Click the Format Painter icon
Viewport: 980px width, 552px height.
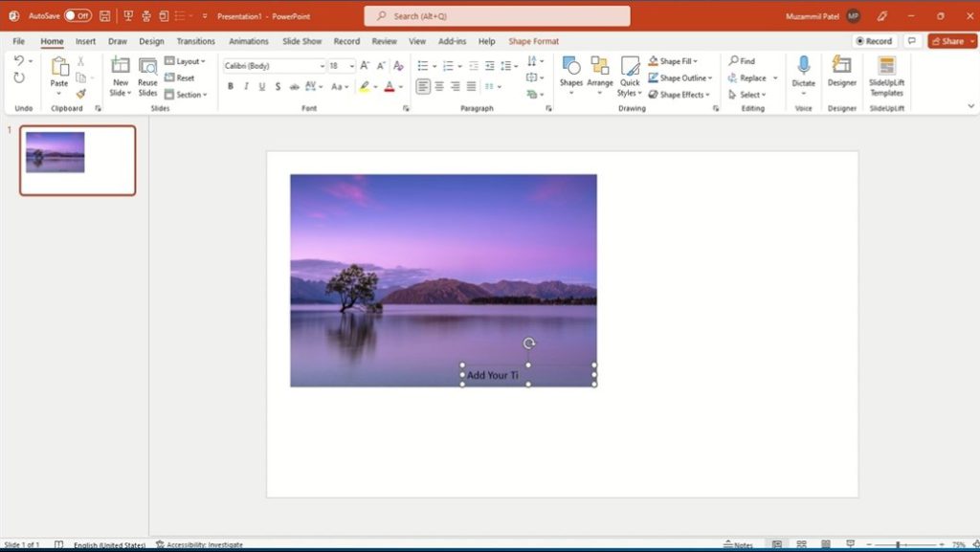[x=80, y=94]
